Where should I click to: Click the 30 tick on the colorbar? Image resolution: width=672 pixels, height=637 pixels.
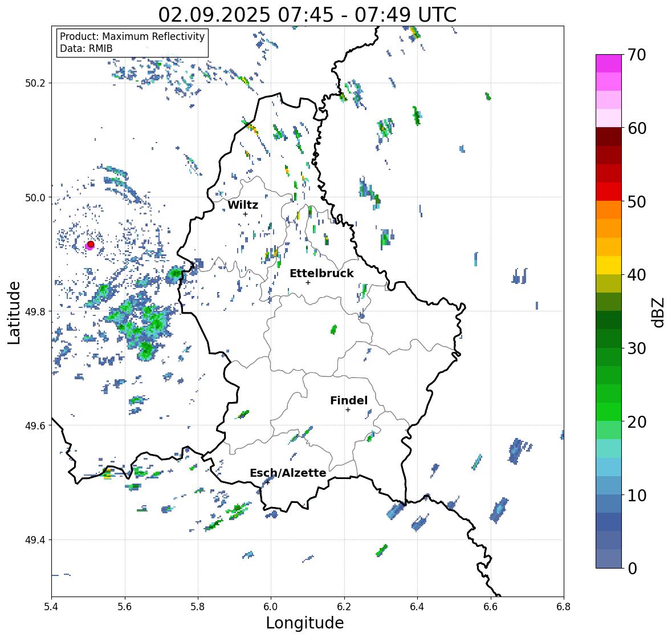tap(637, 348)
